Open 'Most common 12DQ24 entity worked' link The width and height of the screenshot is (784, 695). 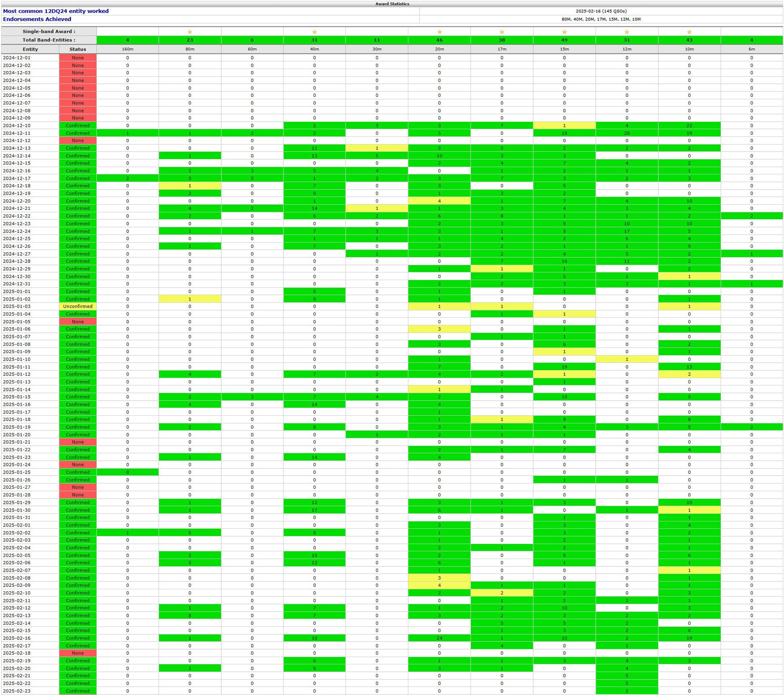click(x=56, y=11)
